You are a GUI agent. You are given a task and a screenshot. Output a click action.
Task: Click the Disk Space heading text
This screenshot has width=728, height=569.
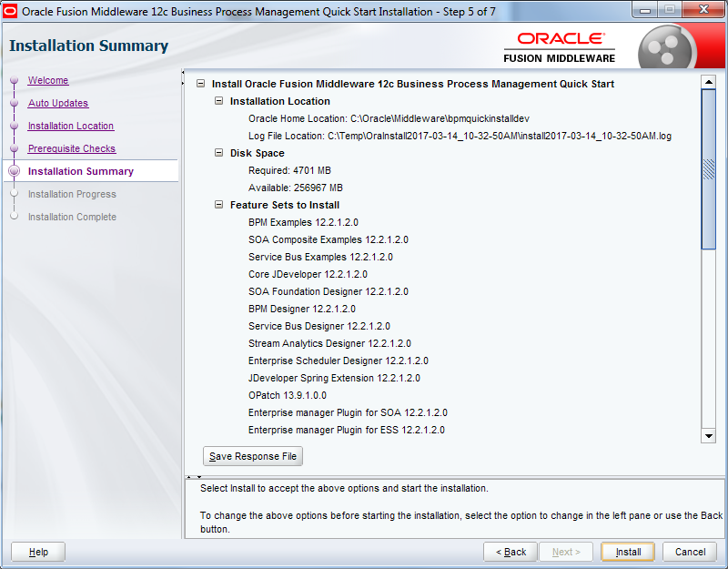click(x=258, y=153)
